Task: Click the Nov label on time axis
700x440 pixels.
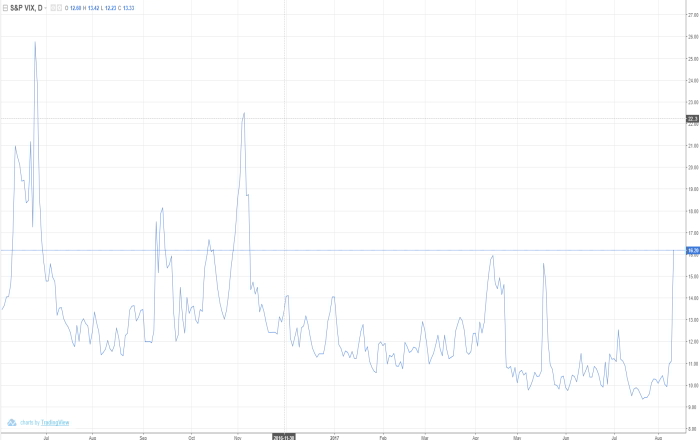Action: 238,438
